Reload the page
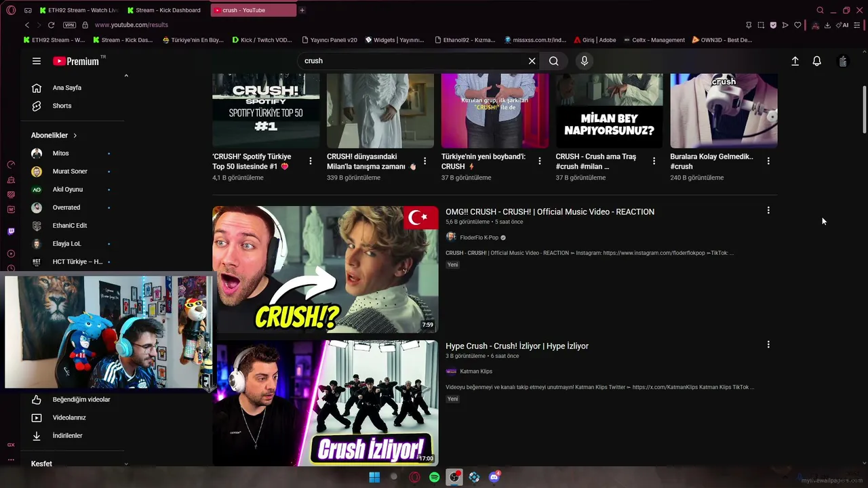Screen dimensions: 868x488 51,25
